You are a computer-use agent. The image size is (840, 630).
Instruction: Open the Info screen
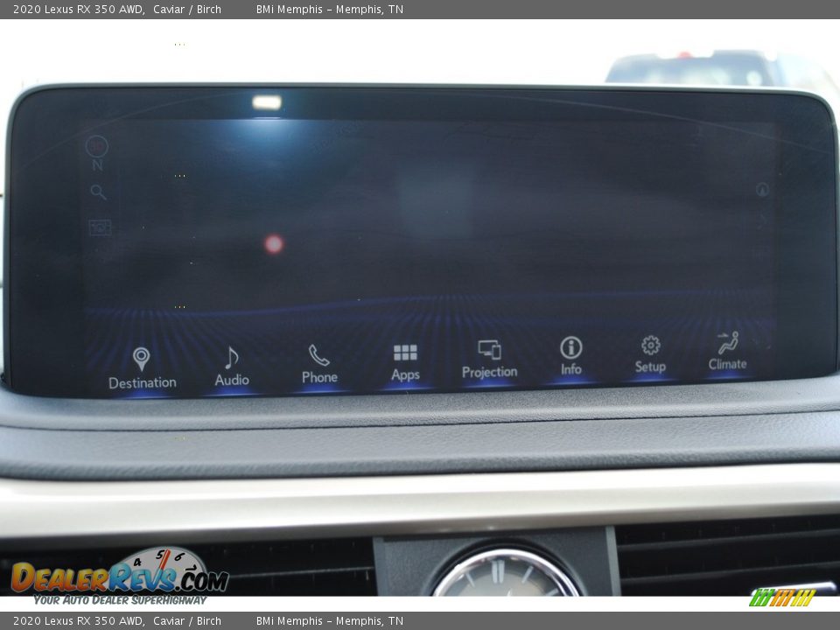coord(571,356)
